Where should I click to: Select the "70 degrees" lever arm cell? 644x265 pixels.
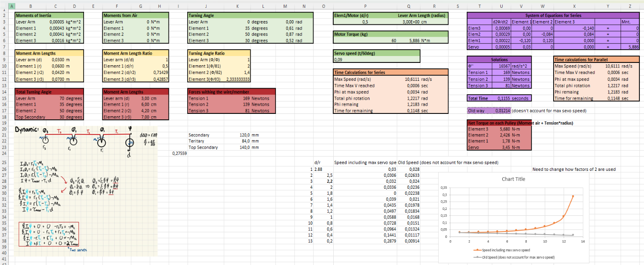(x=71, y=98)
